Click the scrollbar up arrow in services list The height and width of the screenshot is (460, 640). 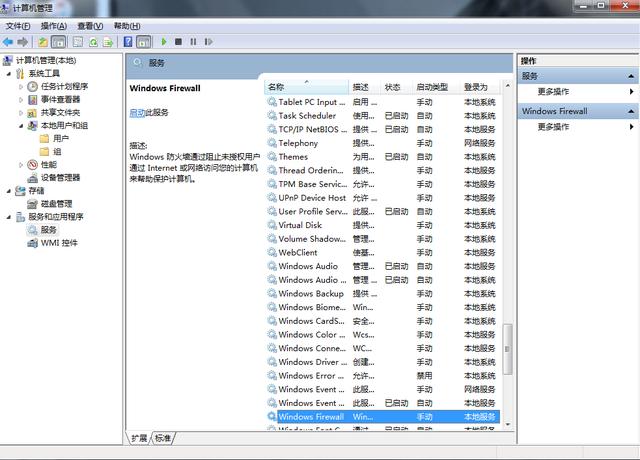point(507,86)
